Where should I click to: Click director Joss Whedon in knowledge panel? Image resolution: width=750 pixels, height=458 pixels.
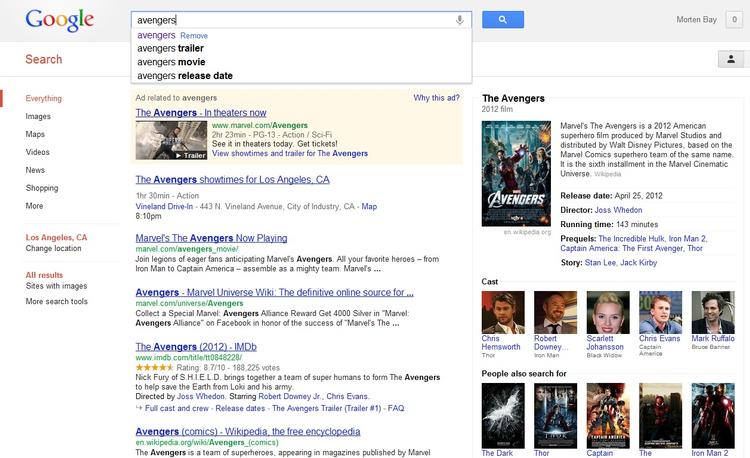pyautogui.click(x=618, y=210)
